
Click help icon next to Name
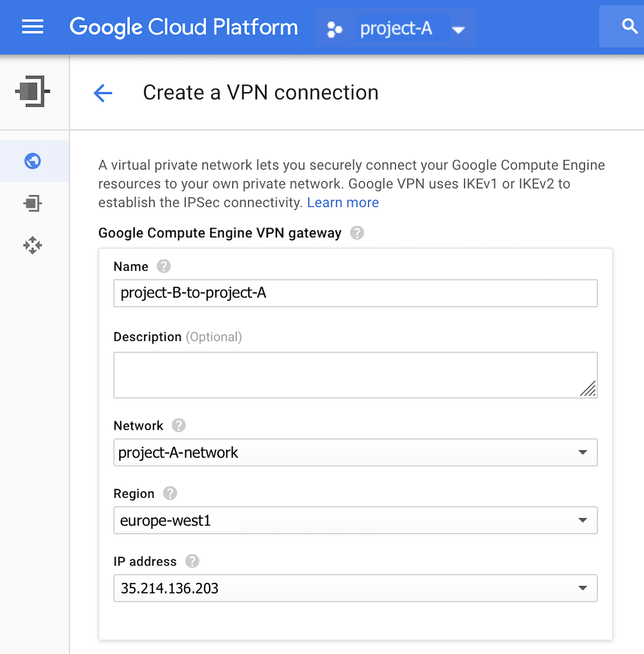point(163,266)
